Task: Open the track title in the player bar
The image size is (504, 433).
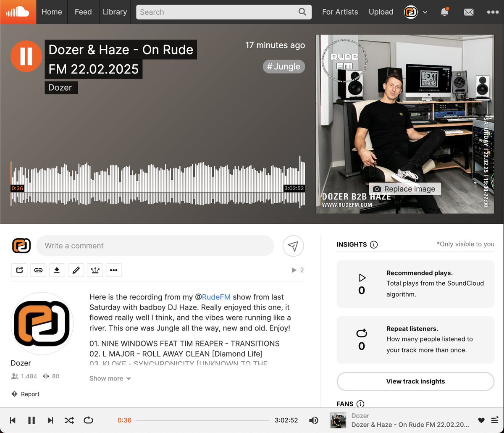Action: click(x=410, y=425)
